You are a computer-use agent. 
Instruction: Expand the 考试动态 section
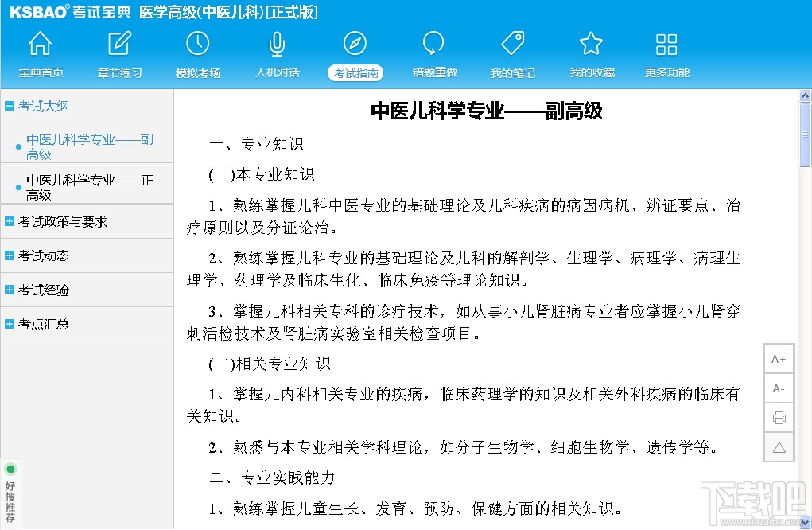pyautogui.click(x=10, y=255)
